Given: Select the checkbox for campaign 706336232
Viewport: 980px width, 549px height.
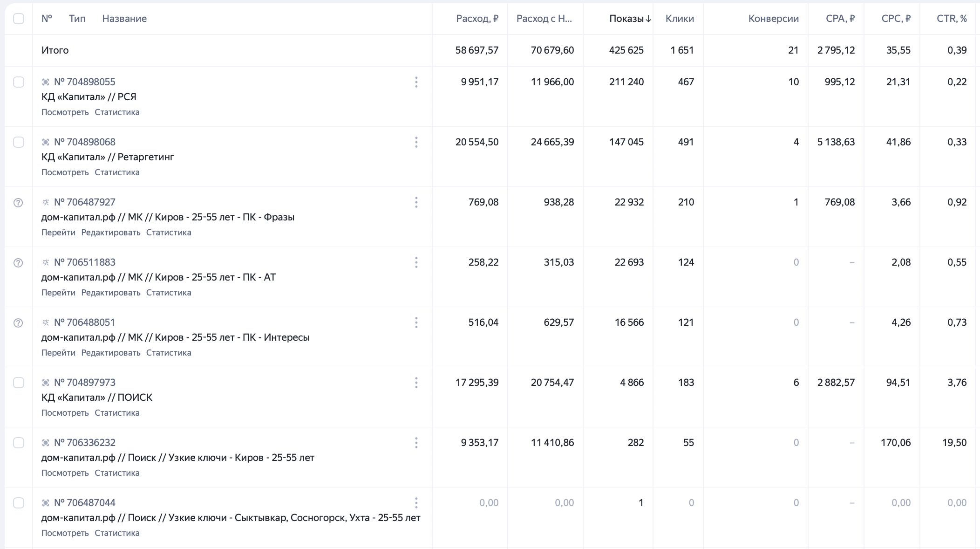Looking at the screenshot, I should coord(19,443).
